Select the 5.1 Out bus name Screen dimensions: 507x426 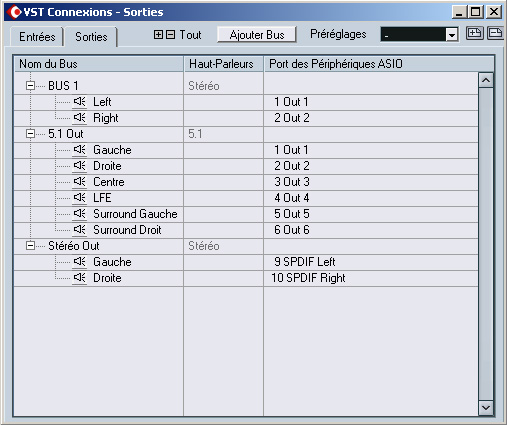66,134
